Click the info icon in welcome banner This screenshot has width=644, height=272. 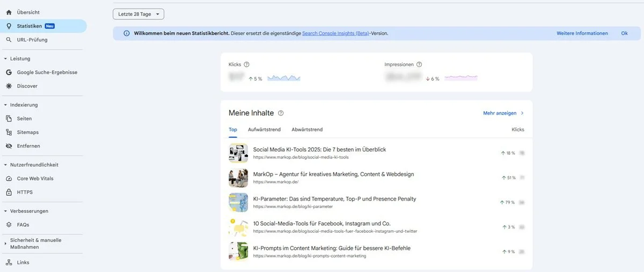point(127,33)
